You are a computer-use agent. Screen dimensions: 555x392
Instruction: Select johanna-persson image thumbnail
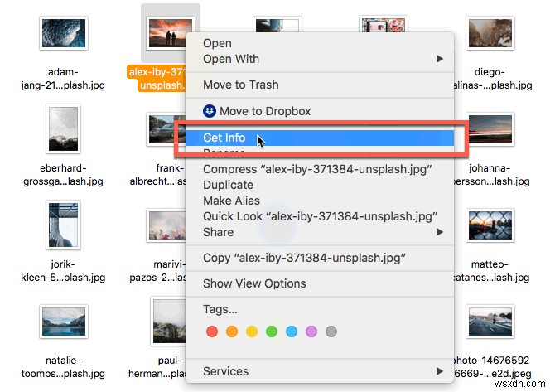(x=492, y=129)
